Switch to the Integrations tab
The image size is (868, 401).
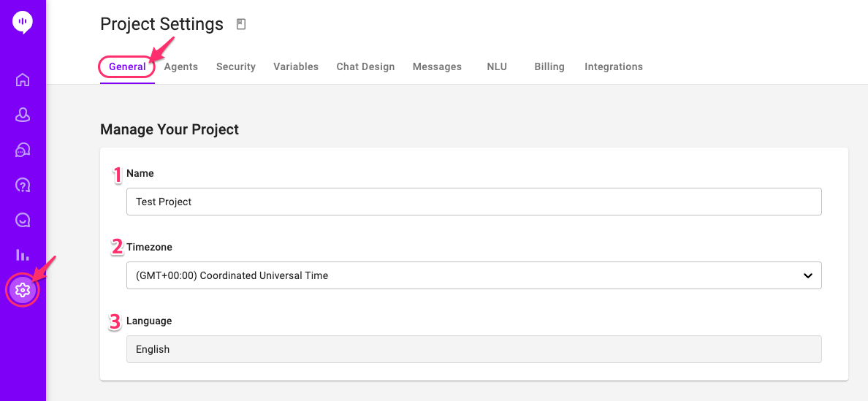[x=614, y=66]
